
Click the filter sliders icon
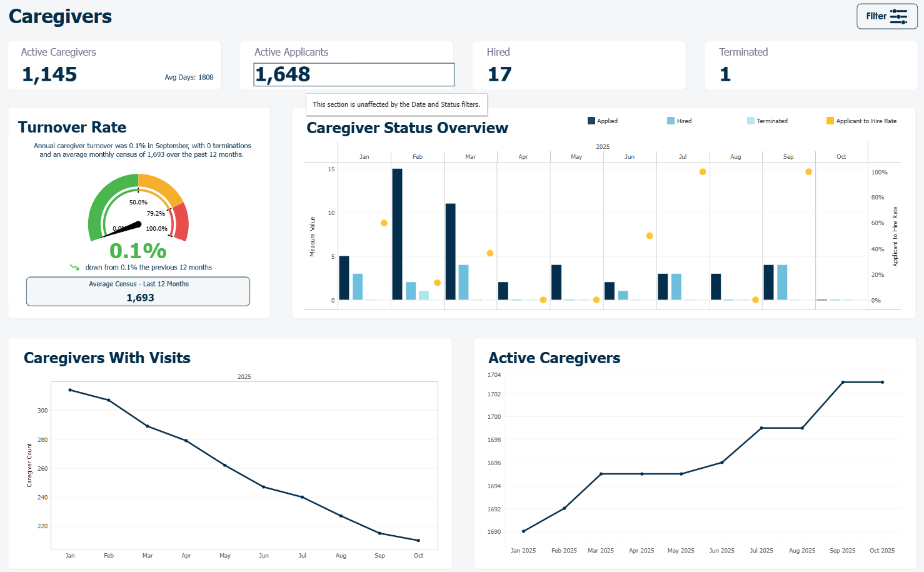pos(898,16)
